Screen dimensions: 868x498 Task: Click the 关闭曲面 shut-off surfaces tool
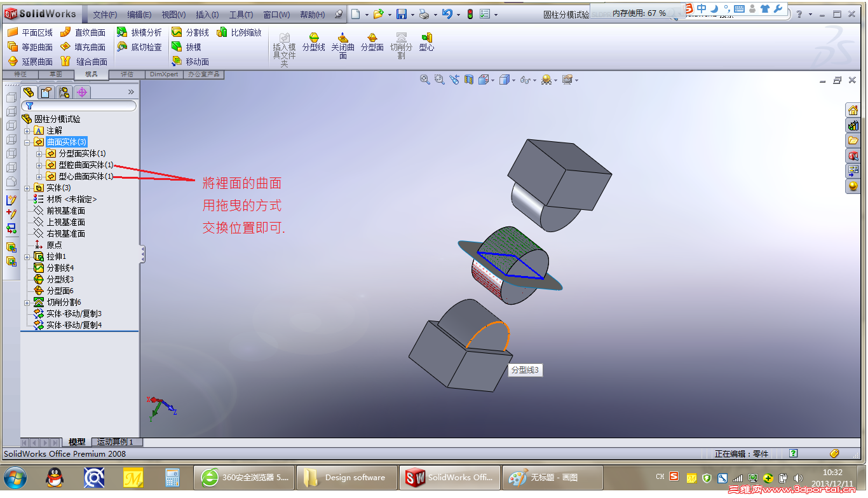342,43
